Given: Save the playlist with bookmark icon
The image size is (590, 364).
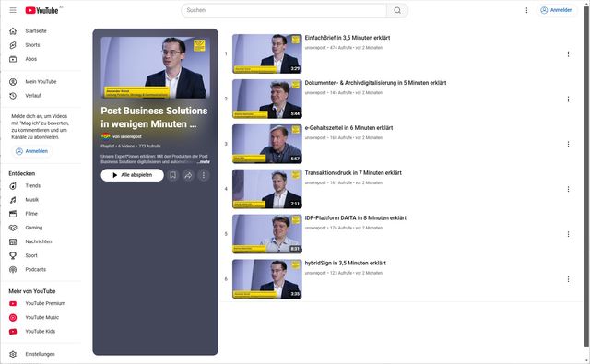Looking at the screenshot, I should [x=172, y=175].
